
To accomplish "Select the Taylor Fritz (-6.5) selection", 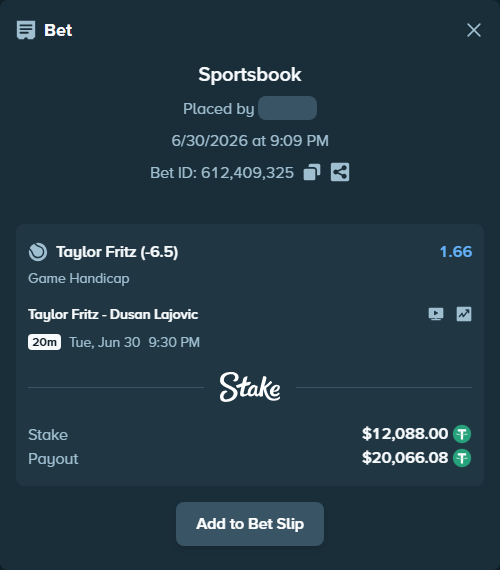I will [117, 252].
